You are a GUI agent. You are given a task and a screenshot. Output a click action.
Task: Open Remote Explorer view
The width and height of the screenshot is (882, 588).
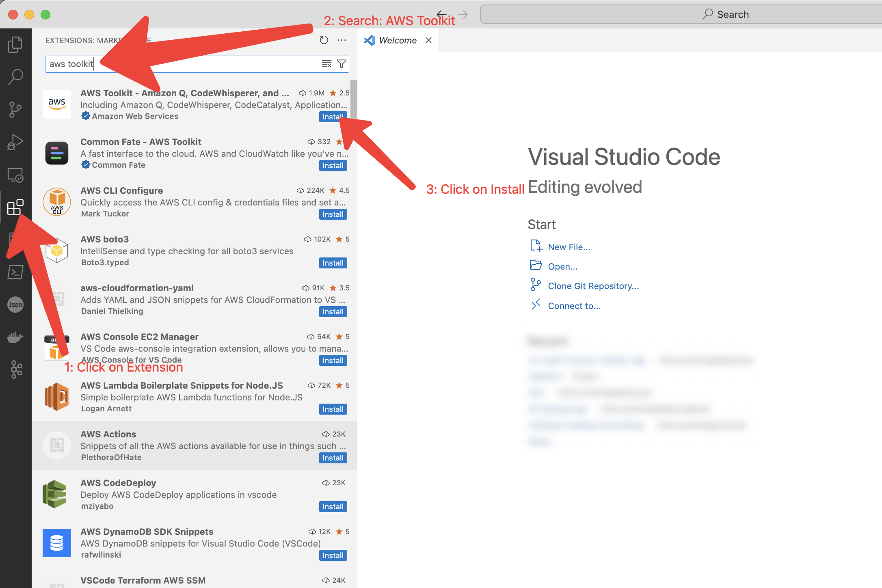click(x=15, y=175)
